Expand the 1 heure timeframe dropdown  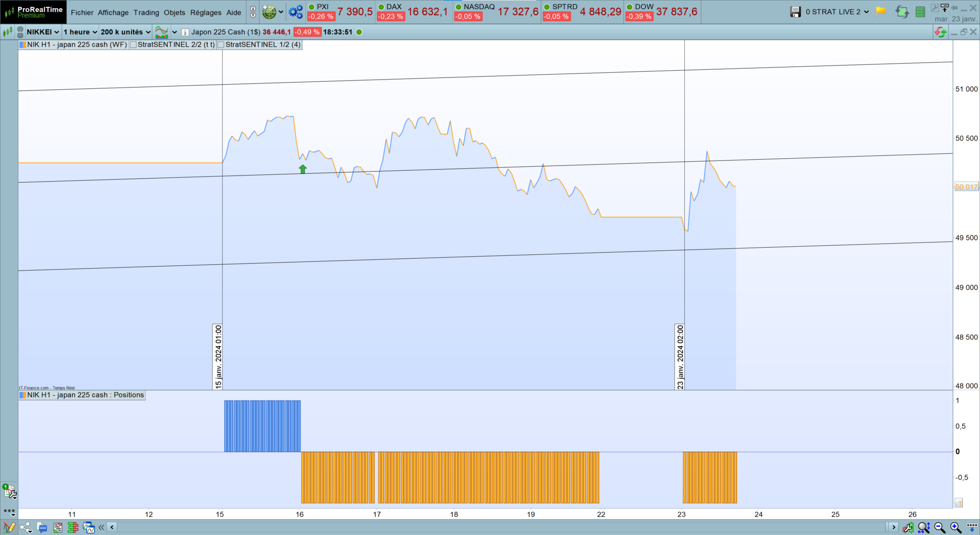point(80,32)
